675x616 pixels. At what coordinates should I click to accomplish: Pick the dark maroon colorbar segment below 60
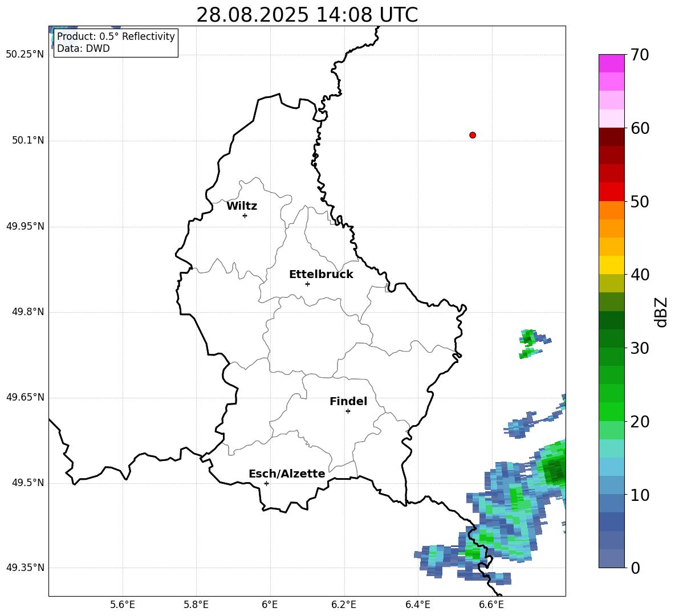point(611,137)
